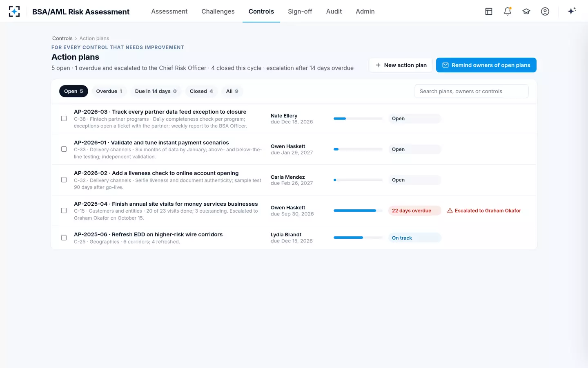Viewport: 588px width, 368px height.
Task: Switch to the Challenges tab
Action: (218, 11)
